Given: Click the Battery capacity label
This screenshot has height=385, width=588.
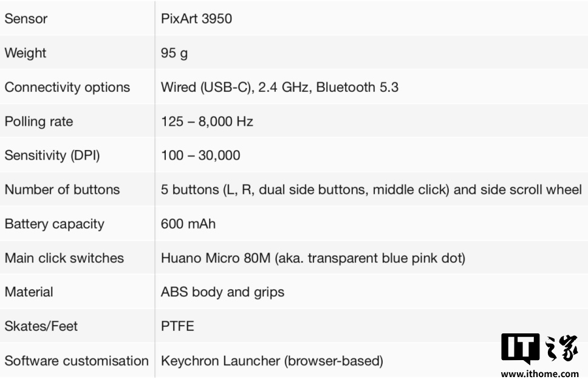Looking at the screenshot, I should (54, 224).
